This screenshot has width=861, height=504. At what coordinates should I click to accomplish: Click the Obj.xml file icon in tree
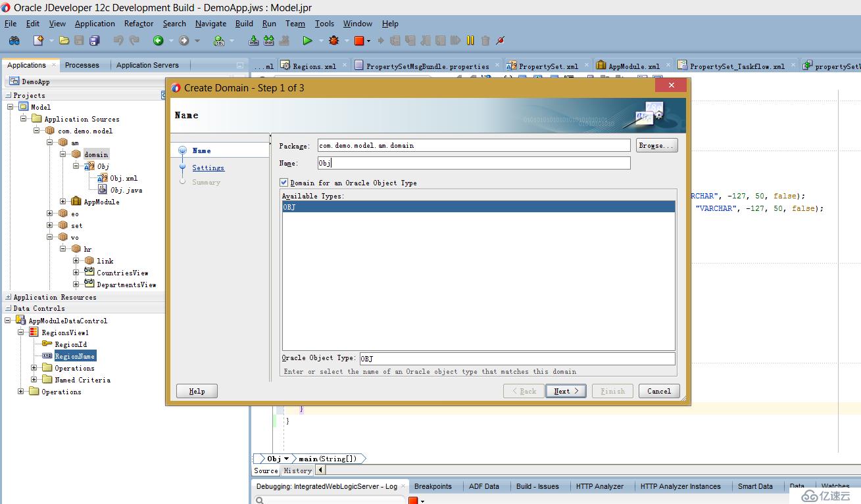pyautogui.click(x=103, y=178)
